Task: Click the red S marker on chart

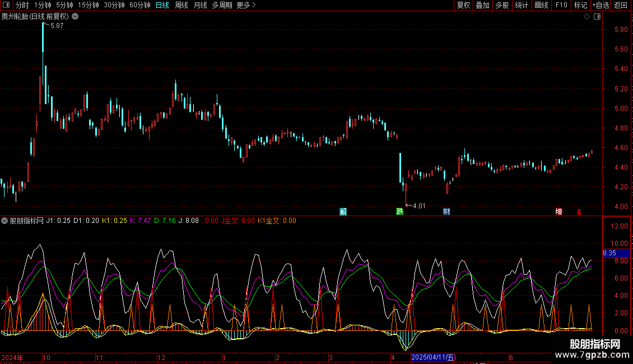Action: click(x=579, y=212)
